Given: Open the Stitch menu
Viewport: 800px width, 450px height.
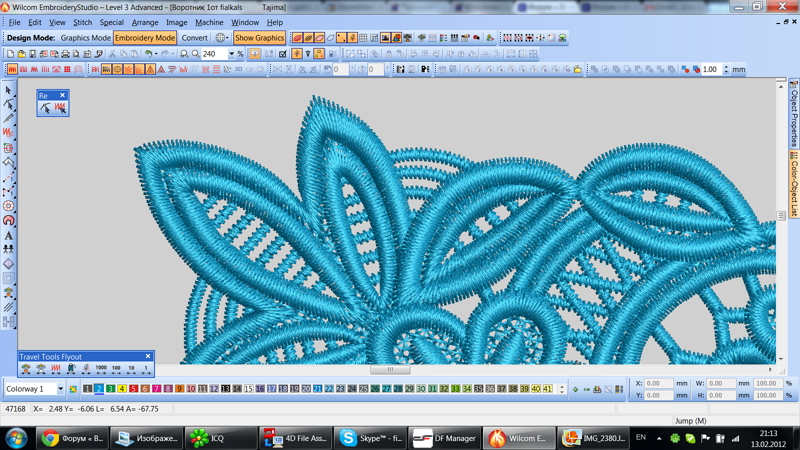Looking at the screenshot, I should 82,22.
